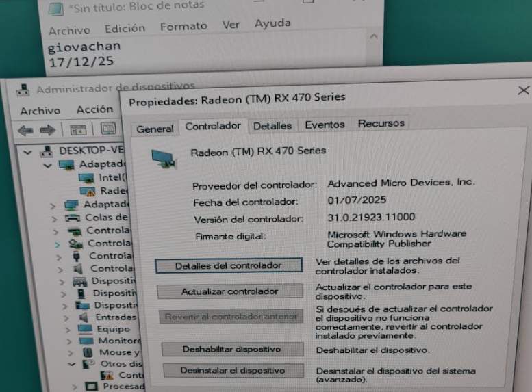Collapse the display adapters category

[x=48, y=166]
